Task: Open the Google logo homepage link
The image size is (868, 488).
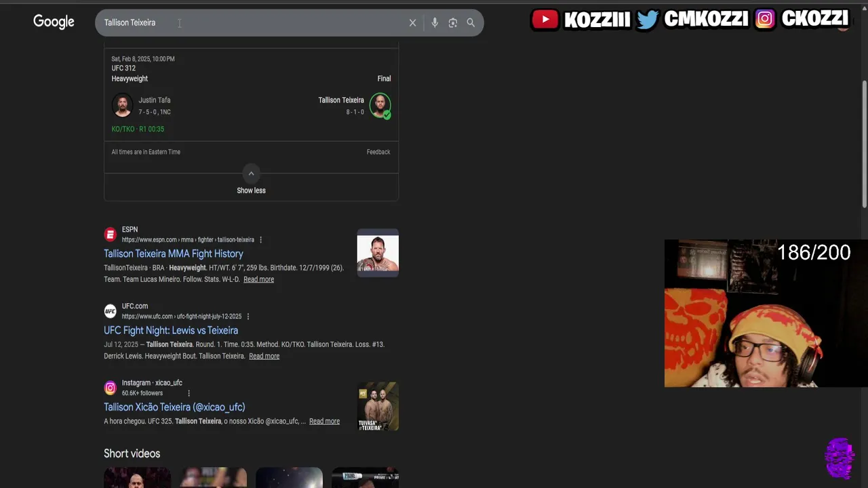Action: [x=54, y=22]
